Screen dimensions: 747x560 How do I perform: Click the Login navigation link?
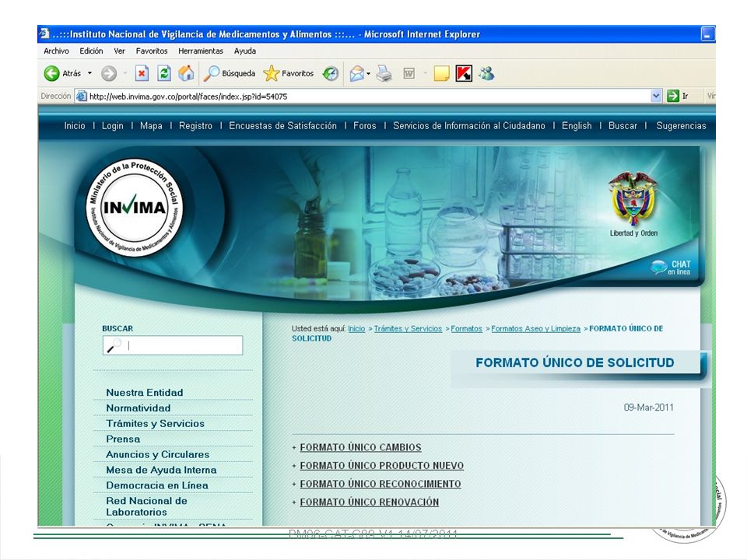tap(112, 126)
